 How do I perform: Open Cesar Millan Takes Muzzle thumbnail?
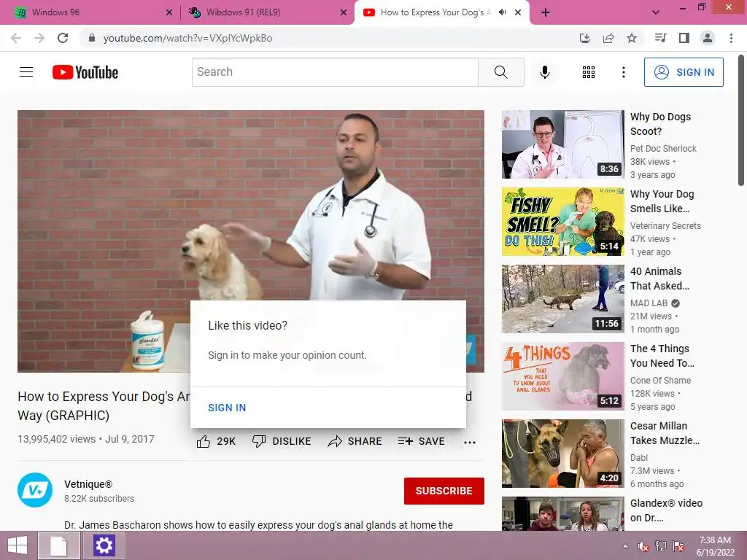[562, 454]
